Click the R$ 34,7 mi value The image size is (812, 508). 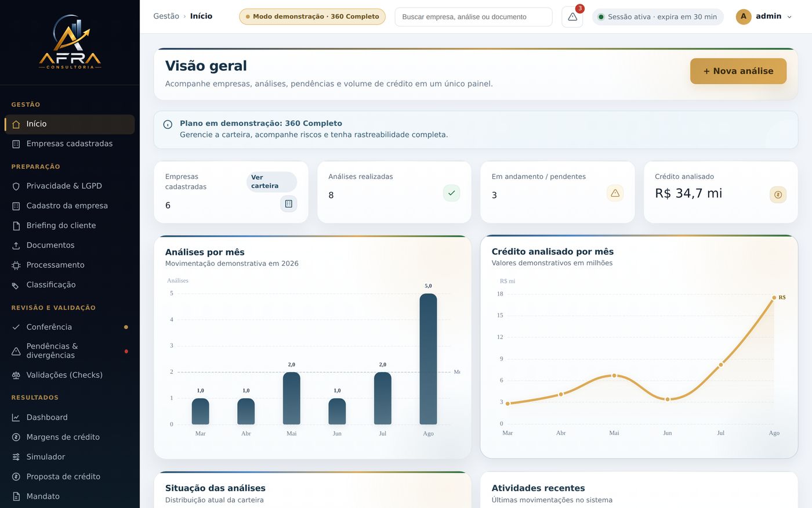(688, 193)
